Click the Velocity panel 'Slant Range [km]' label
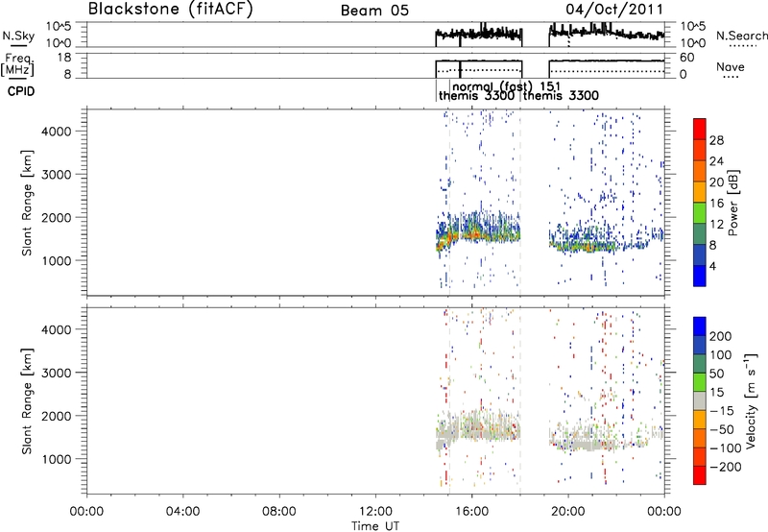This screenshot has height=532, width=768. (x=27, y=400)
